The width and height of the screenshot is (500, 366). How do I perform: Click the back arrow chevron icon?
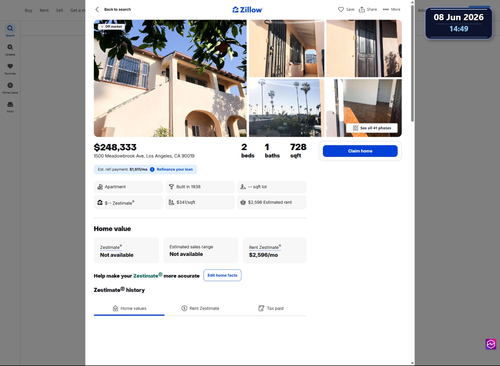(x=97, y=9)
